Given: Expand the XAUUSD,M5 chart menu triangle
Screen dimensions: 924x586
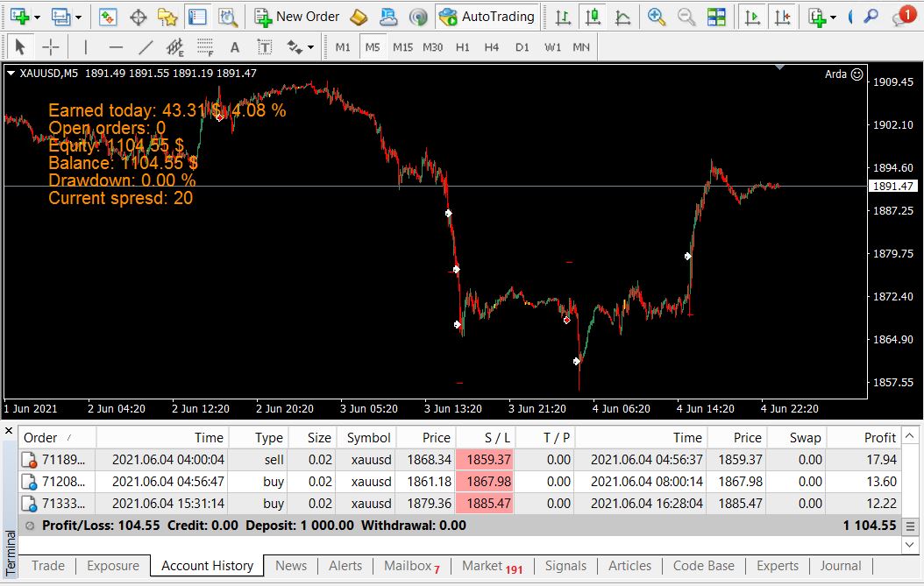Looking at the screenshot, I should click(x=11, y=73).
